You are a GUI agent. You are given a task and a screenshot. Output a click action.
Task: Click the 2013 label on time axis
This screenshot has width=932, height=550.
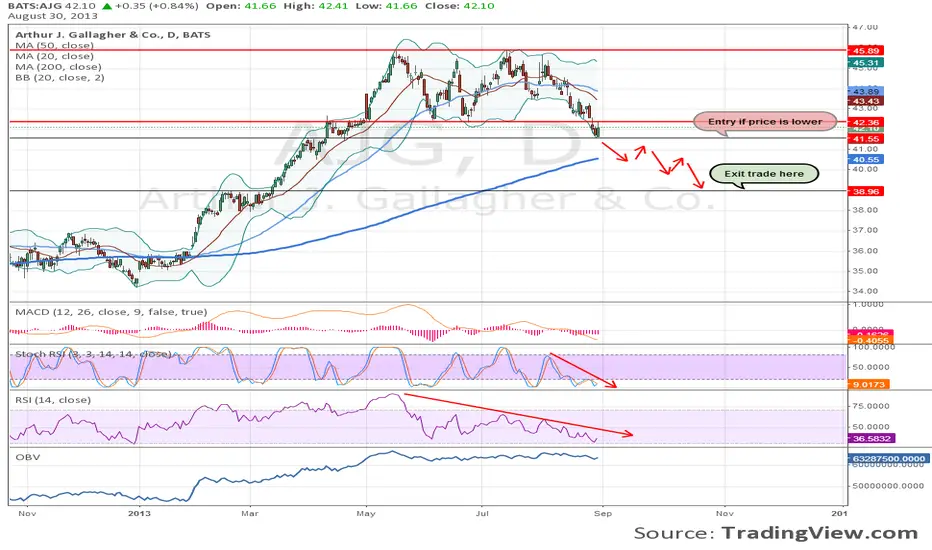pos(139,513)
